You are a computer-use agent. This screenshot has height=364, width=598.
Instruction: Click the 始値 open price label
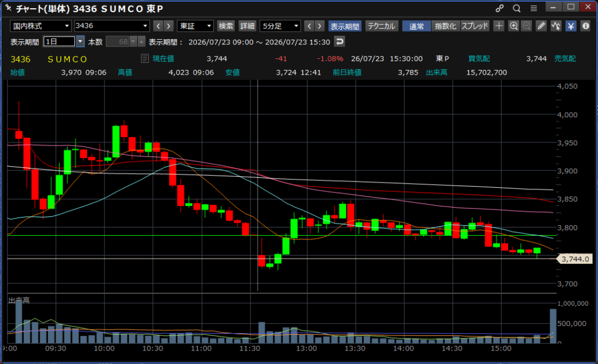pos(18,72)
